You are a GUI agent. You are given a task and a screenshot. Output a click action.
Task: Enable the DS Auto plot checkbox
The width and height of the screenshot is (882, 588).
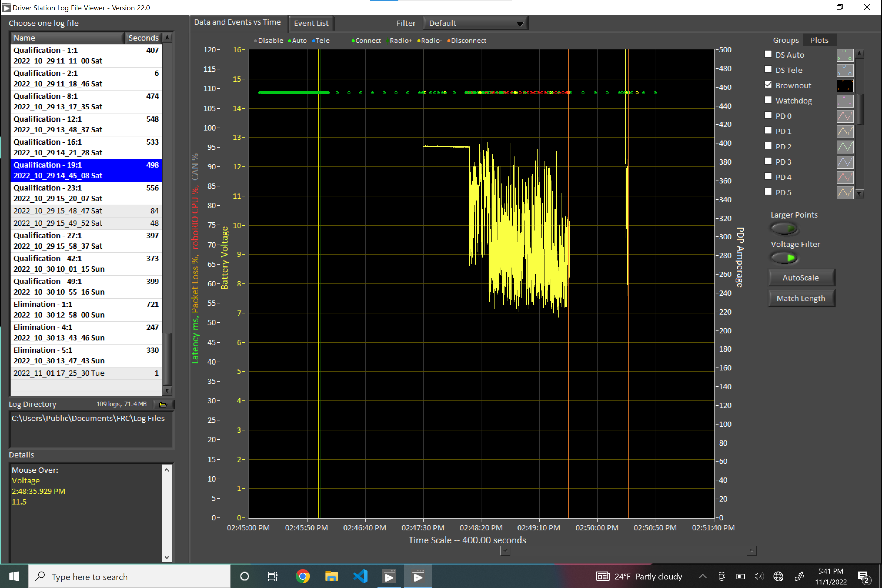(768, 54)
